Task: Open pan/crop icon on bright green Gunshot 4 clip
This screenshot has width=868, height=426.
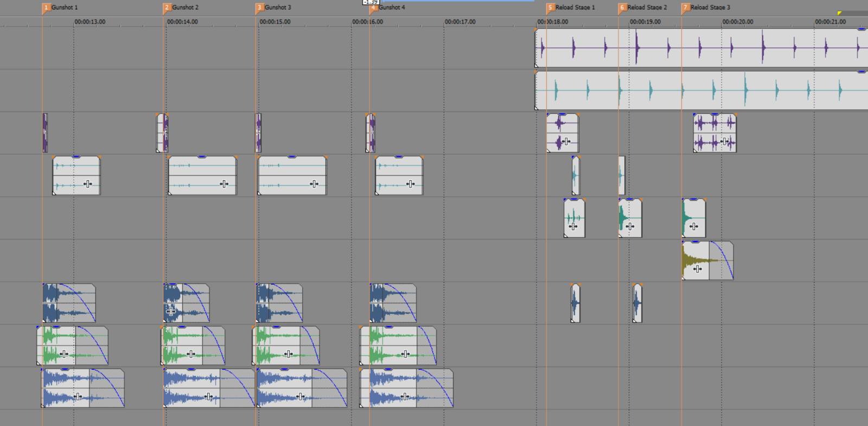Action: [406, 354]
